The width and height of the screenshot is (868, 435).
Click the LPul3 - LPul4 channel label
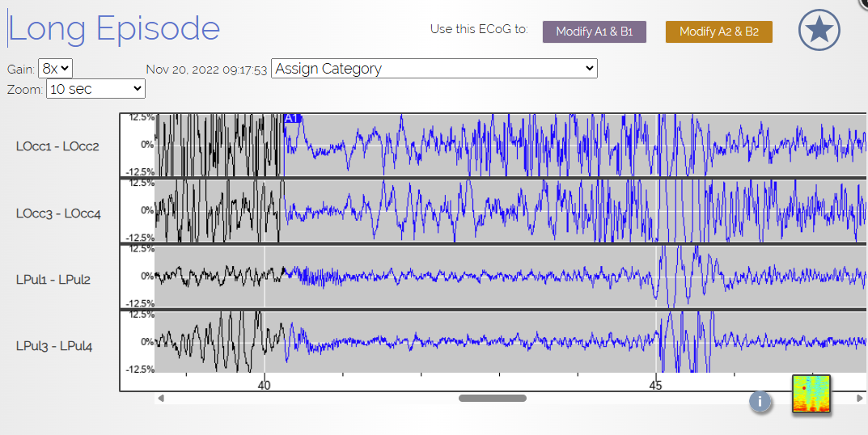[54, 346]
